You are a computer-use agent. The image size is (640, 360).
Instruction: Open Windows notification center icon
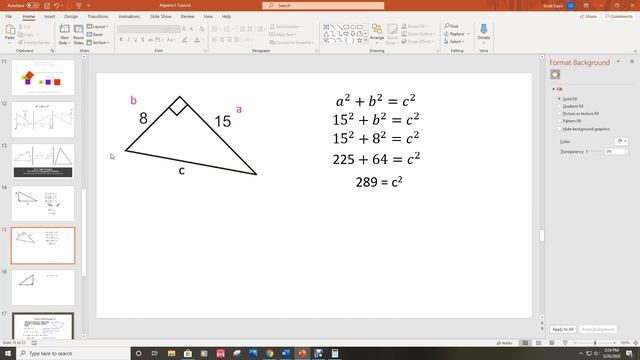pos(629,353)
